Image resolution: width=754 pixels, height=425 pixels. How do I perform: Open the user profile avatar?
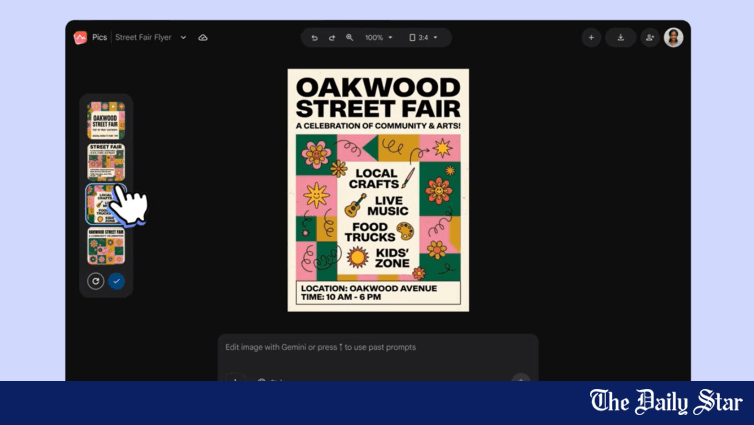click(x=673, y=38)
